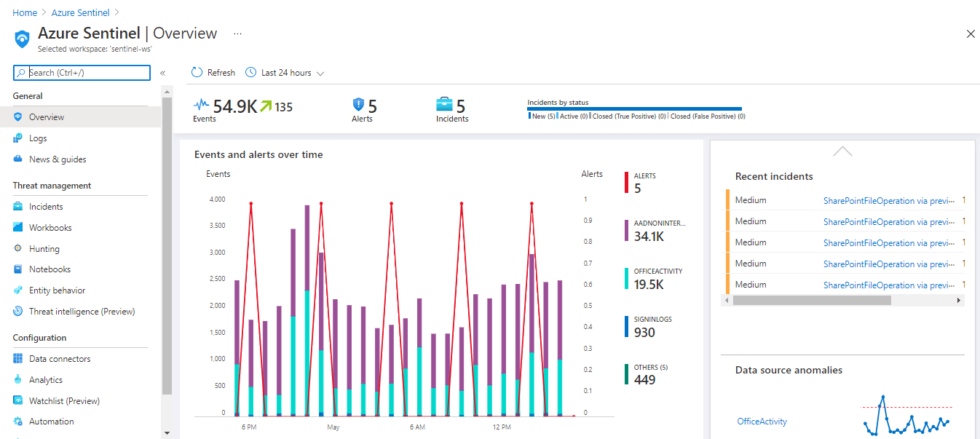Click the Refresh button

click(x=212, y=72)
